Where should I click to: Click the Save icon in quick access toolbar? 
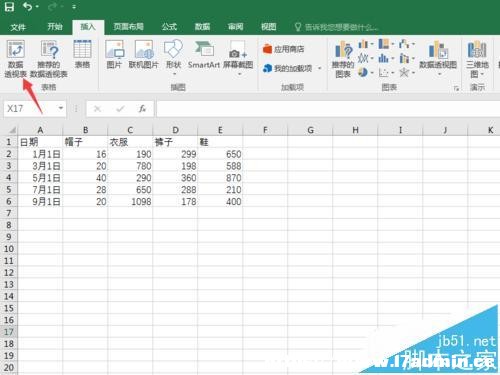tap(9, 7)
